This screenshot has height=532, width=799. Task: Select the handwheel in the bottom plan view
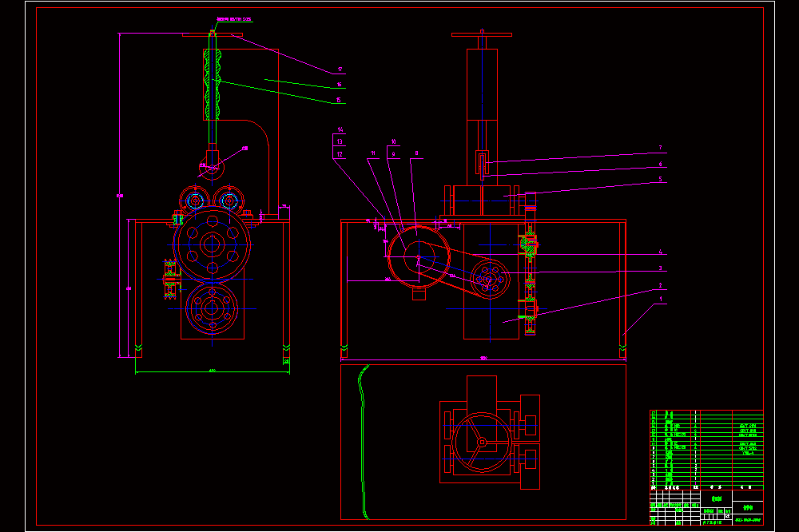pyautogui.click(x=482, y=443)
